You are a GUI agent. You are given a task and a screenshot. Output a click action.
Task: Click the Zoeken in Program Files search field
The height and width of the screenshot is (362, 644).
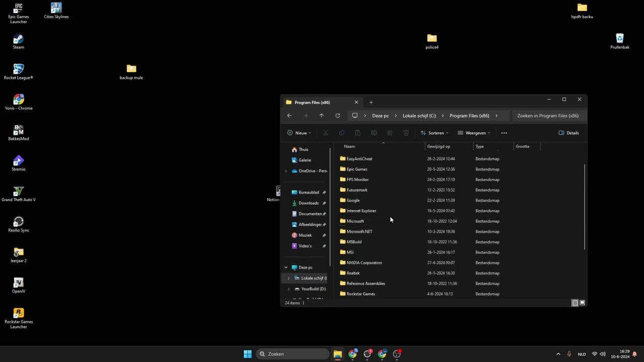coord(548,116)
